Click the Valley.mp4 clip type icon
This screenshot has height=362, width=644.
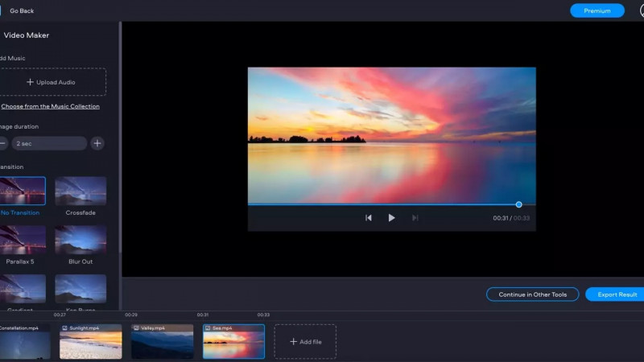[136, 328]
